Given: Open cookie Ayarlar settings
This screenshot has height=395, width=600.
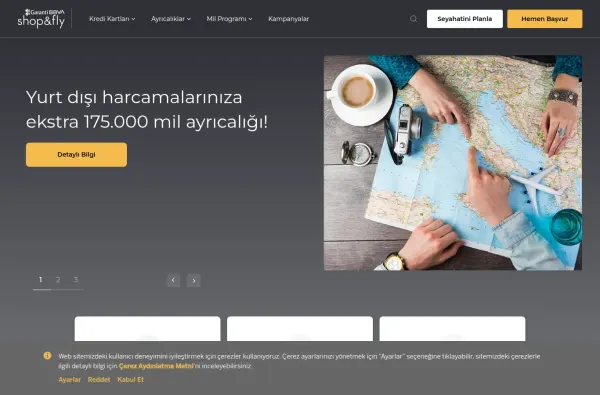Looking at the screenshot, I should 70,380.
